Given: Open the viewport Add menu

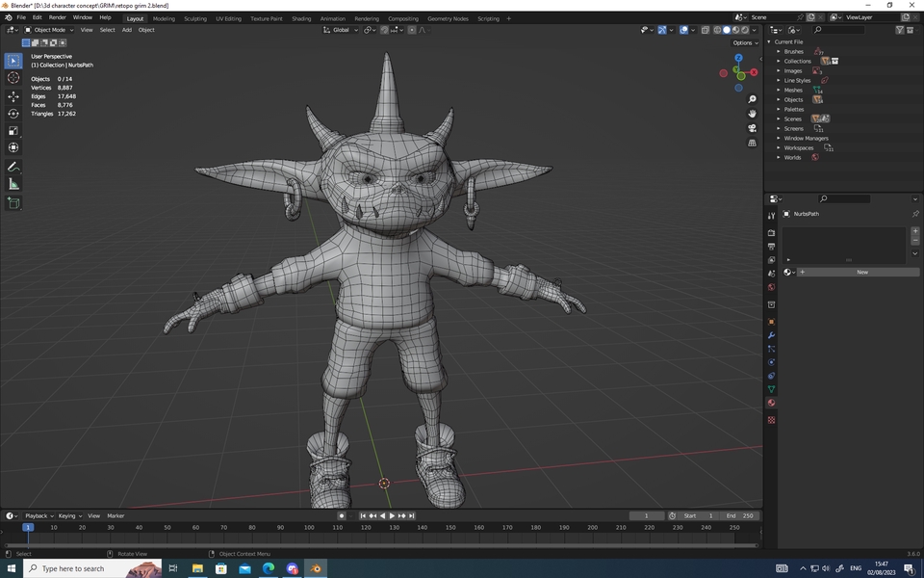Looking at the screenshot, I should [x=127, y=30].
